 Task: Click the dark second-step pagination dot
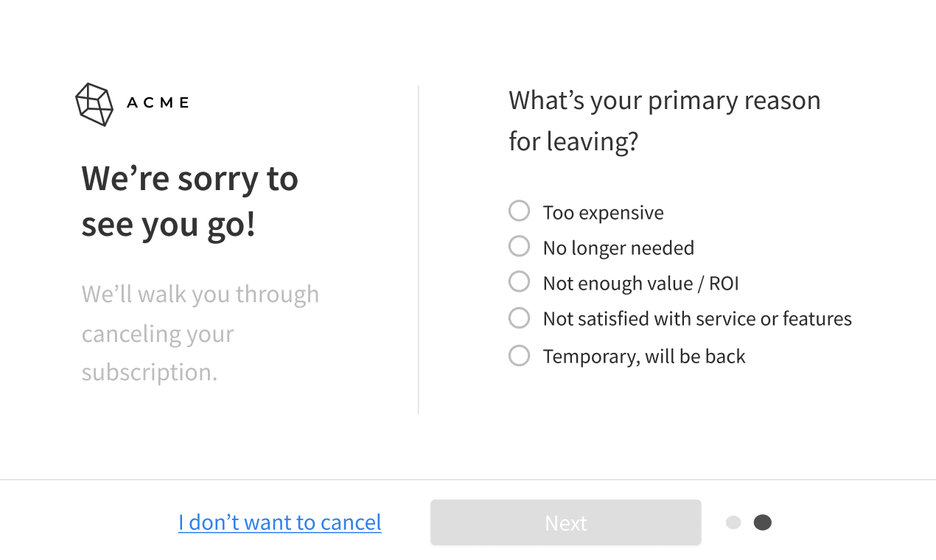pos(762,522)
